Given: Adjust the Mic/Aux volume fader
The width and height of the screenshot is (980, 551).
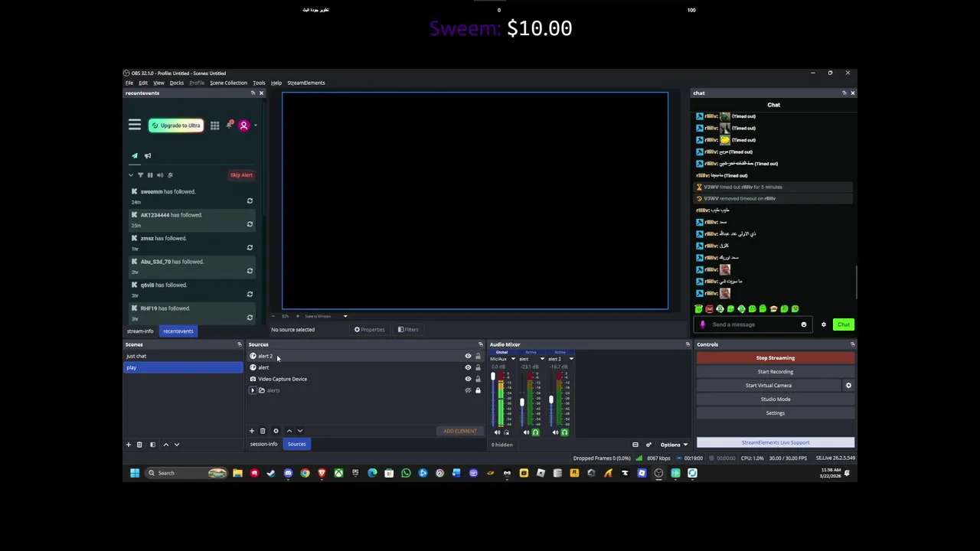Looking at the screenshot, I should point(493,378).
